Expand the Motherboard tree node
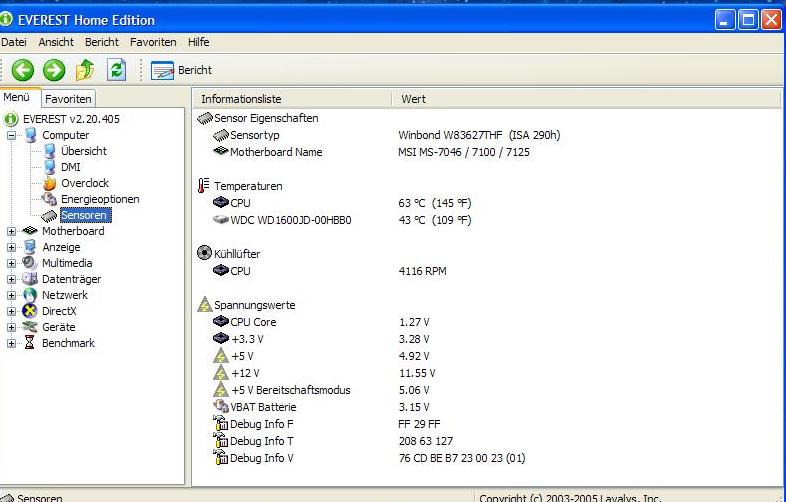 coord(11,231)
